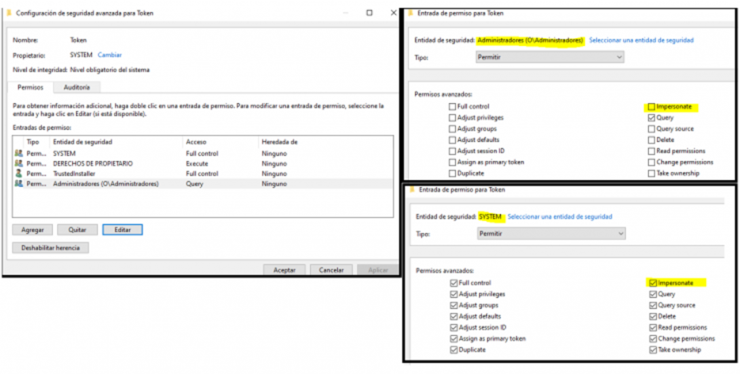Enable Impersonate in the Administradores permission entry

pos(651,107)
